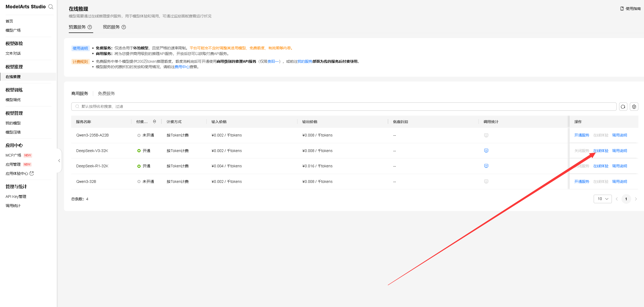The height and width of the screenshot is (307, 644).
Task: View call statistics chart for DeepSeek-R1-32K
Action: point(486,166)
